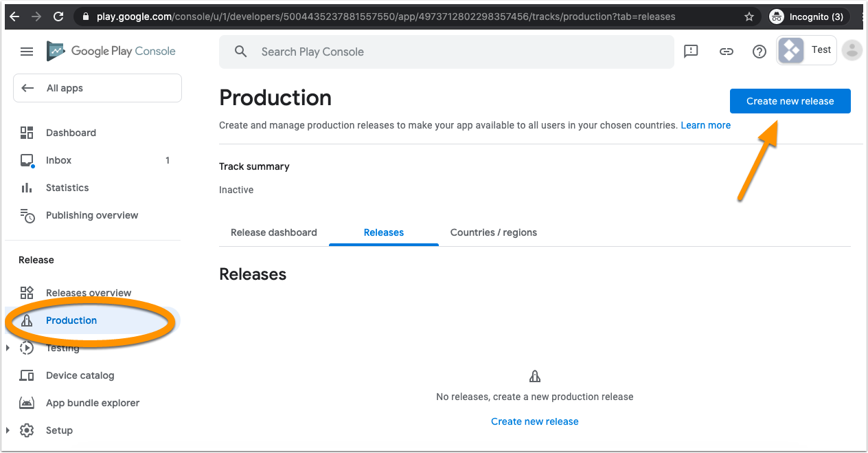
Task: Open the user account avatar
Action: 852,50
